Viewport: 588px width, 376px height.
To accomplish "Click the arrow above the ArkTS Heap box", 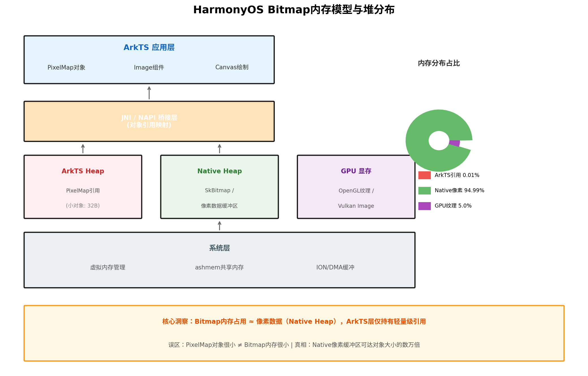I will click(83, 149).
